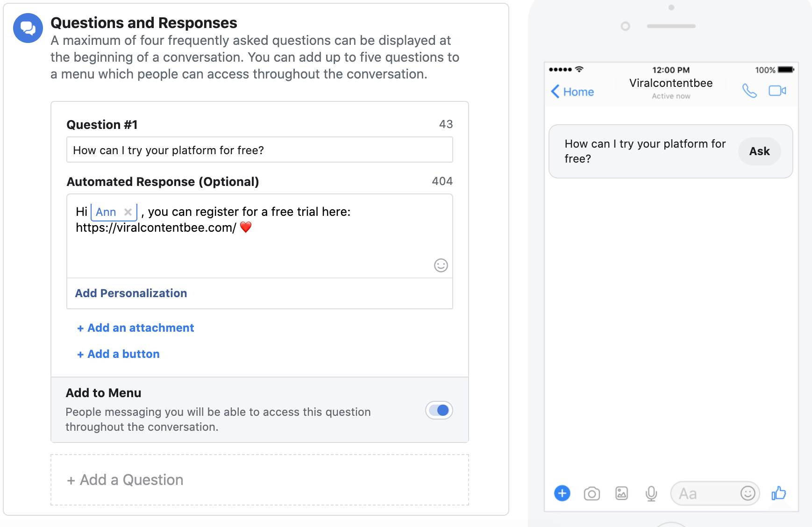Tap the phone call icon in preview
Screen dimensions: 812x527
tap(749, 91)
